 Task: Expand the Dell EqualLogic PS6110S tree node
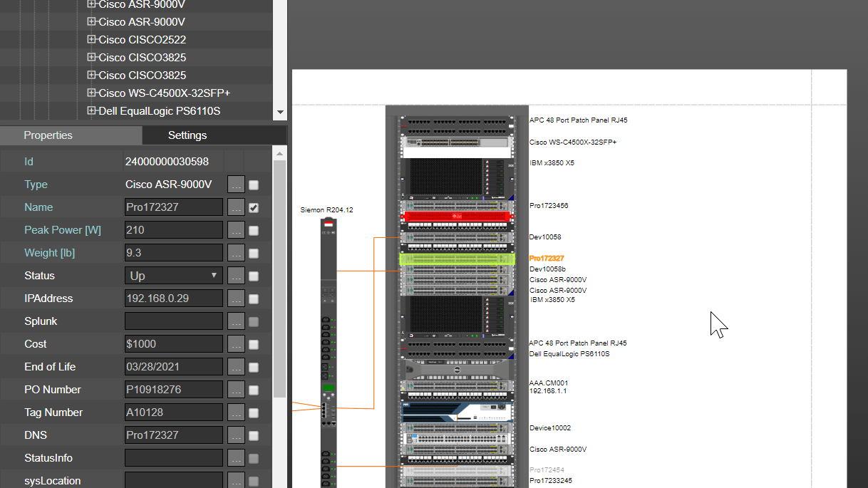(91, 110)
